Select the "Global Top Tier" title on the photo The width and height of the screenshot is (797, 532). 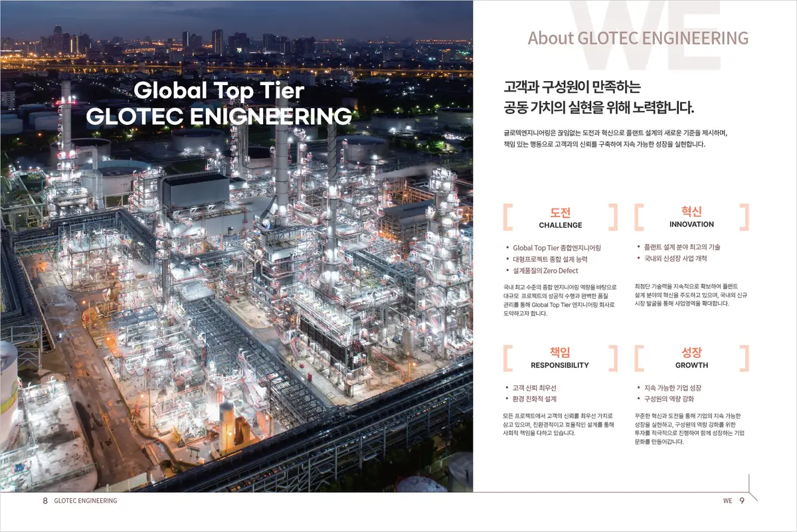[219, 90]
